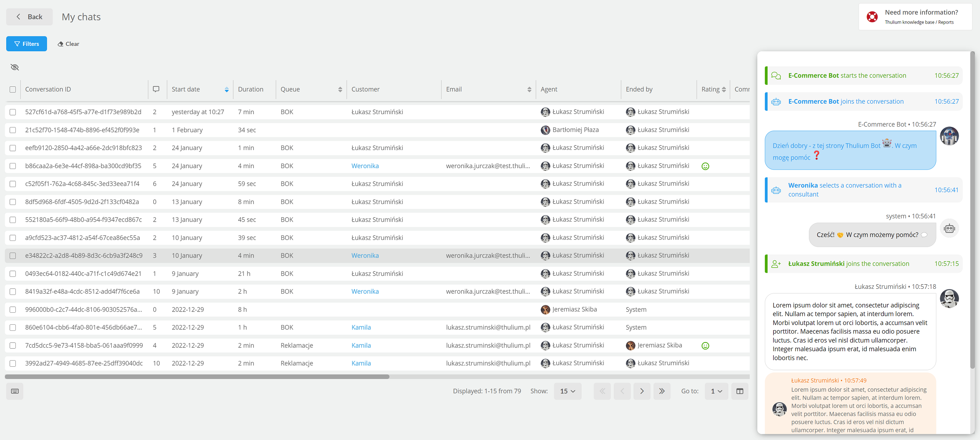This screenshot has width=980, height=440.
Task: Click the hidden-columns eye icon
Action: (15, 67)
